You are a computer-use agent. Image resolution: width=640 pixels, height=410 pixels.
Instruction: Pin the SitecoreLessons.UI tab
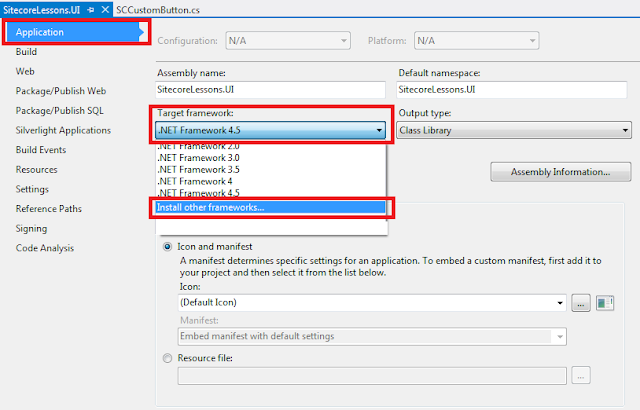pyautogui.click(x=91, y=9)
